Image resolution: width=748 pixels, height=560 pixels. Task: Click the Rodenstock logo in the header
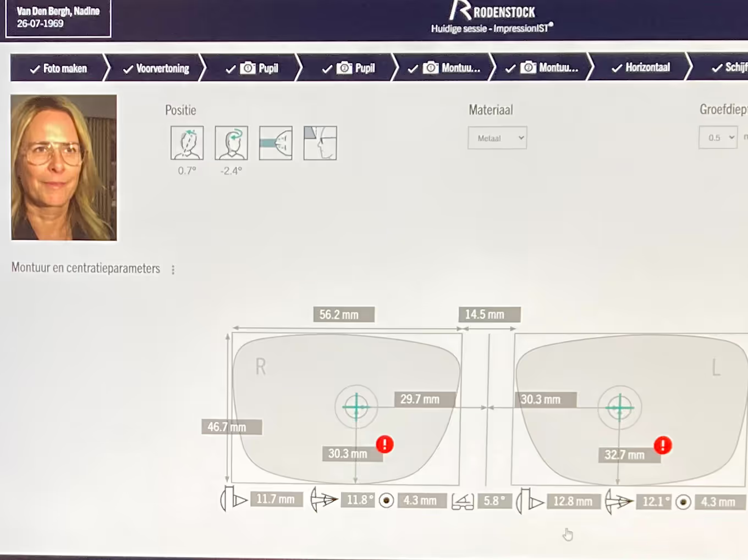pyautogui.click(x=492, y=11)
